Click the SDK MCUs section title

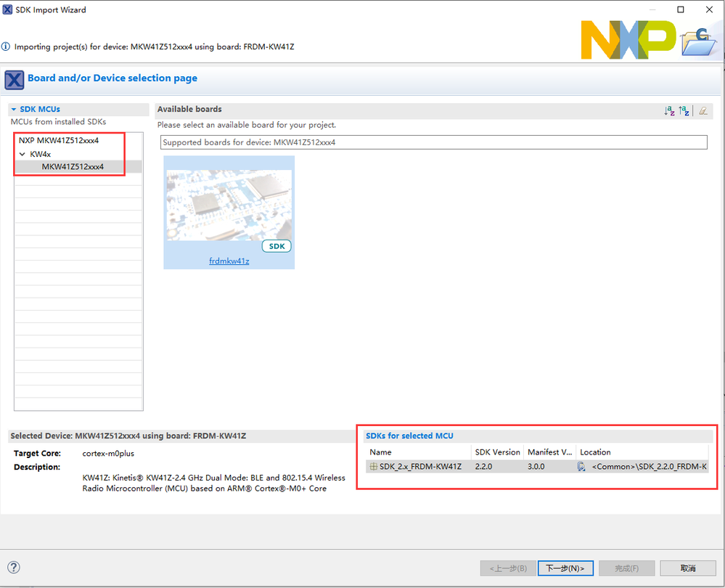40,109
